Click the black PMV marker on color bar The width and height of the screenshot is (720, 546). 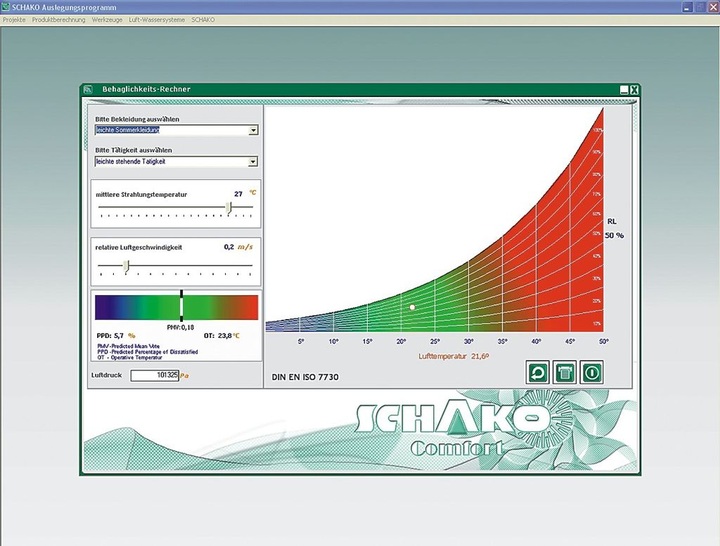pos(181,305)
